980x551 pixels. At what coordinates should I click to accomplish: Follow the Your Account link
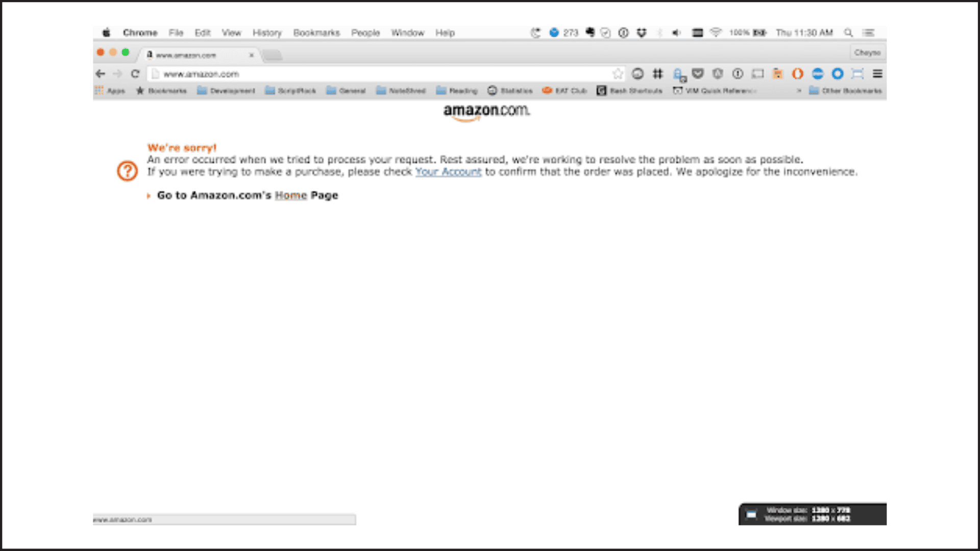448,172
